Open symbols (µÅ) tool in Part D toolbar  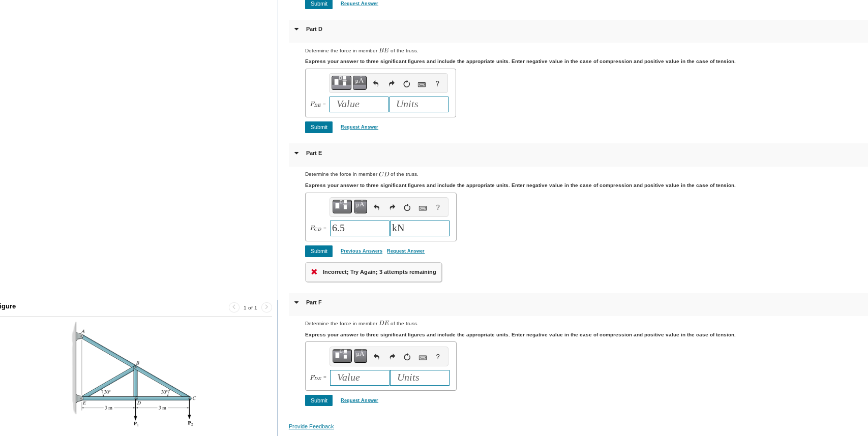(x=360, y=82)
